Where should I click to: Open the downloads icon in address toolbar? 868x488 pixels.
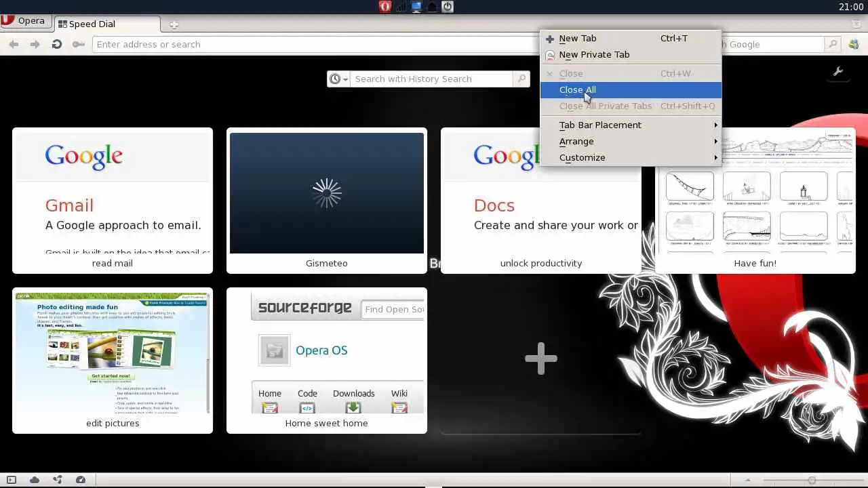pyautogui.click(x=854, y=45)
